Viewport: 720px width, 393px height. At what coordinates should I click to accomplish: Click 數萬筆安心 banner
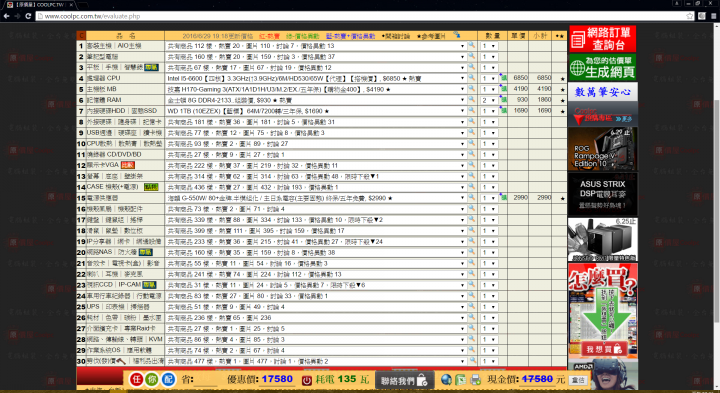602,92
